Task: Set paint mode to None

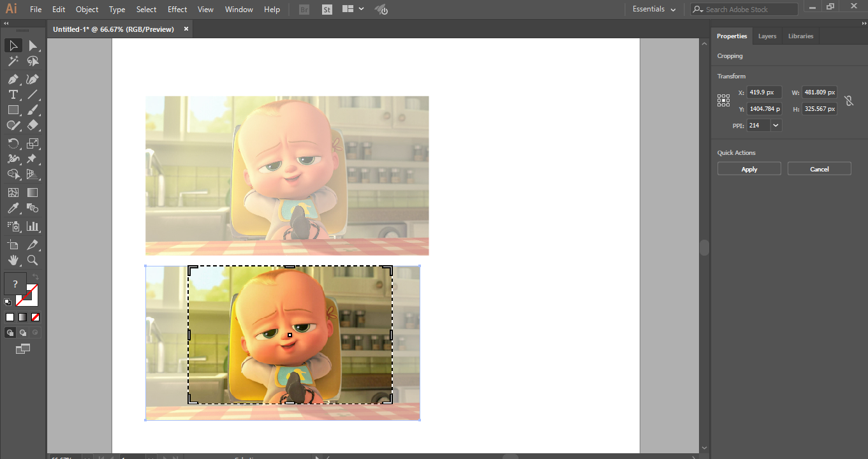Action: [x=36, y=317]
